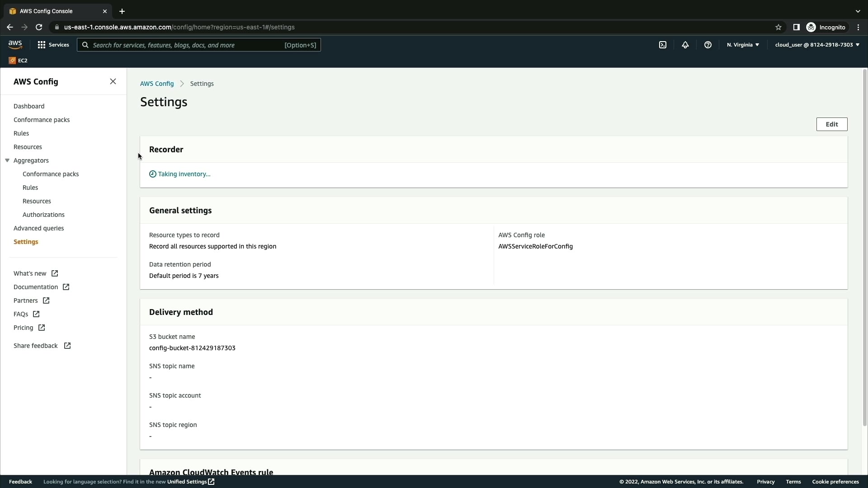Open the Services grid menu

click(53, 45)
